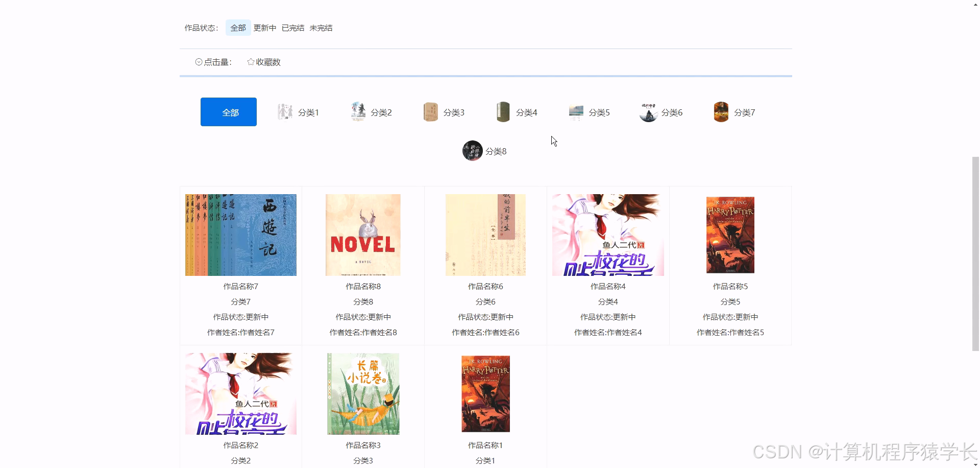
Task: View the NOVEL deer cover thumbnail
Action: tap(362, 235)
